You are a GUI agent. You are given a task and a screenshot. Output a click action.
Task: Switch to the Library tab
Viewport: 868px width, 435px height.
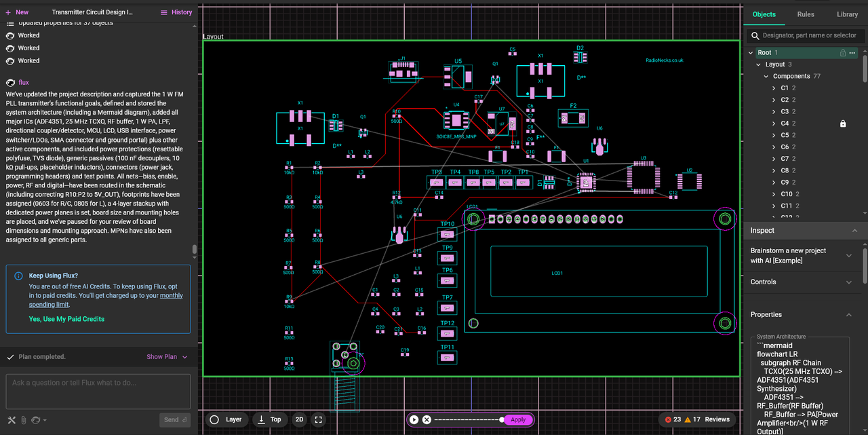[847, 14]
